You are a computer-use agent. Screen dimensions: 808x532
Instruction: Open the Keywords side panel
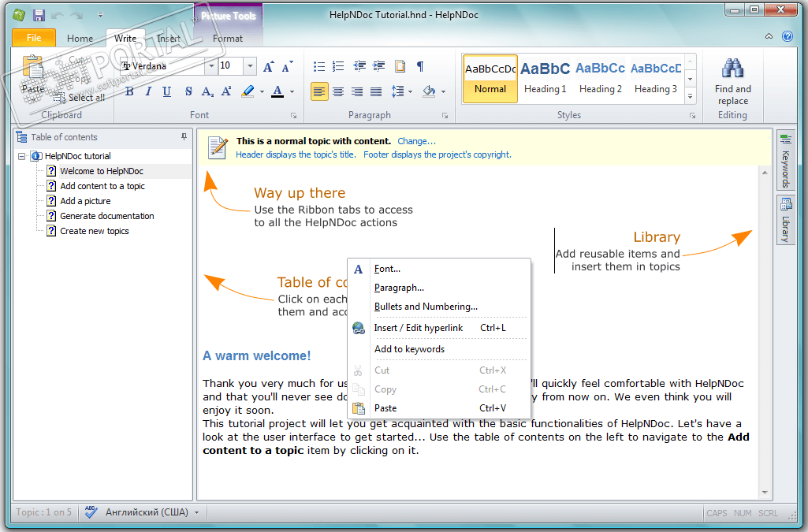click(785, 161)
